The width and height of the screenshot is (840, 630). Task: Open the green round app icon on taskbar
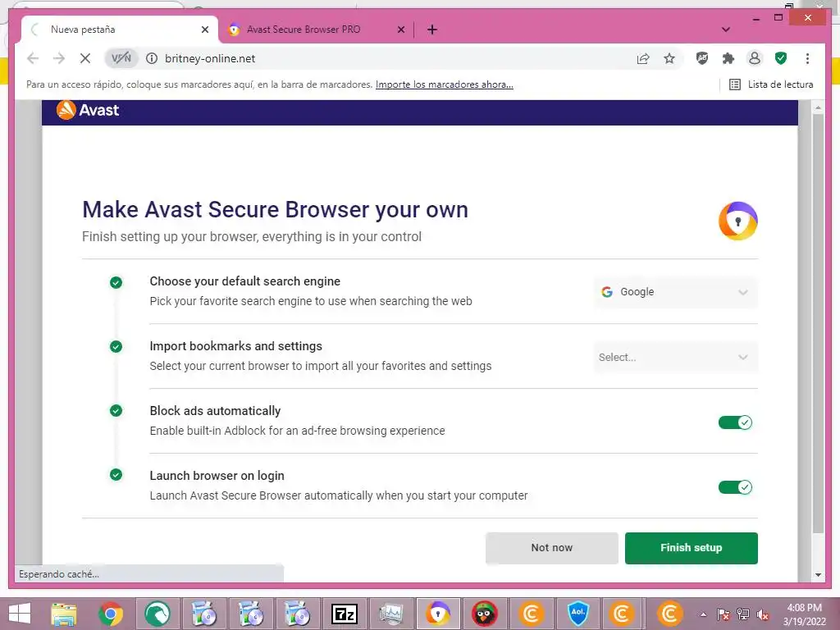point(157,614)
